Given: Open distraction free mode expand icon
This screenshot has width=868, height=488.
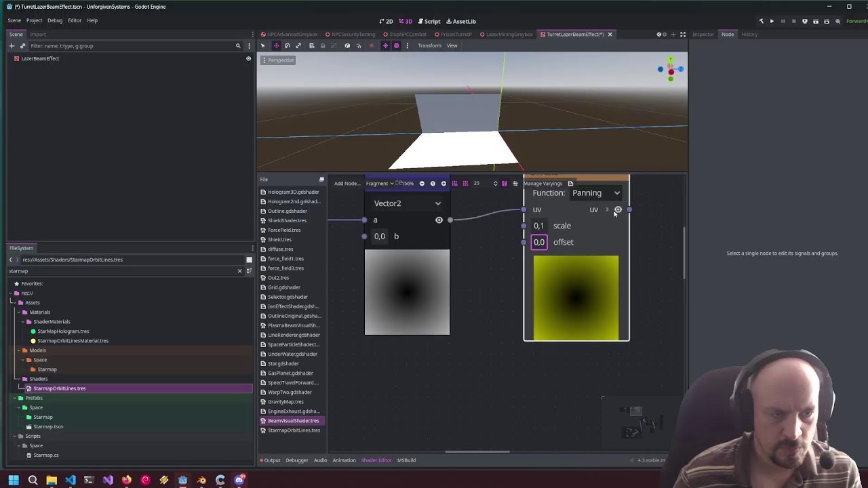Looking at the screenshot, I should point(683,34).
